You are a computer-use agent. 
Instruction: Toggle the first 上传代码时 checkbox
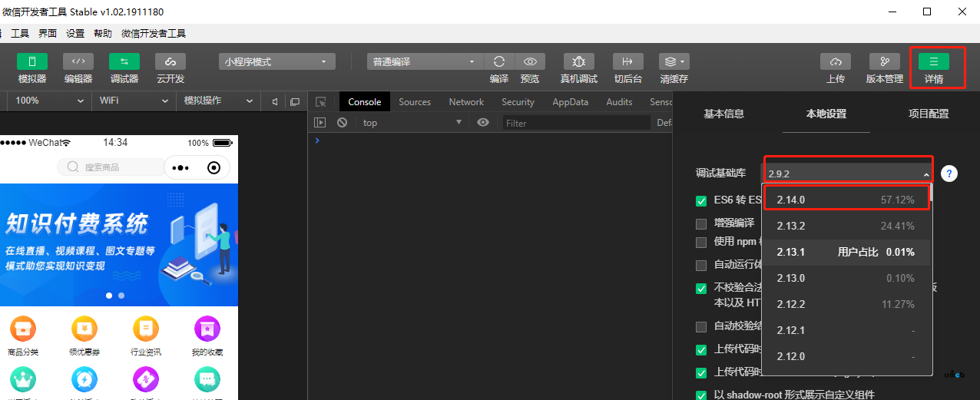[x=701, y=350]
